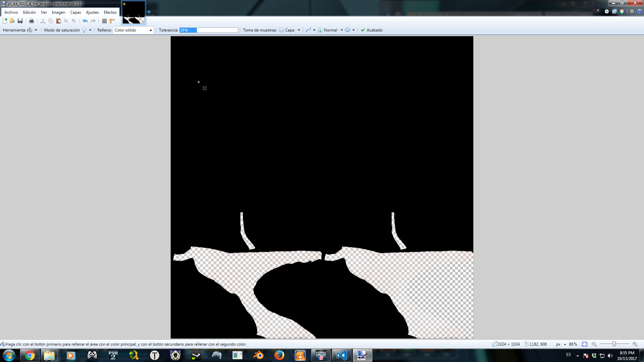The height and width of the screenshot is (362, 644).
Task: Open the Colors window wheel icon
Action: tap(622, 11)
